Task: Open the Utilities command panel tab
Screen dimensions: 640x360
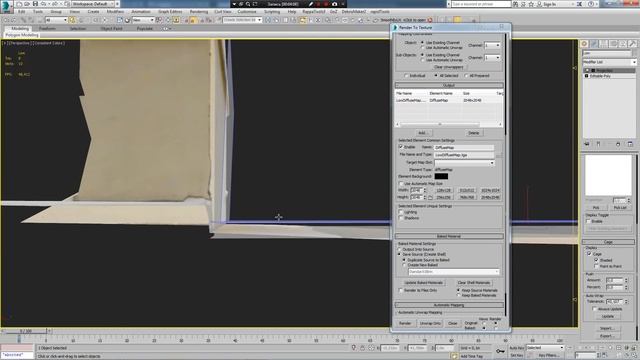Action: pos(632,43)
